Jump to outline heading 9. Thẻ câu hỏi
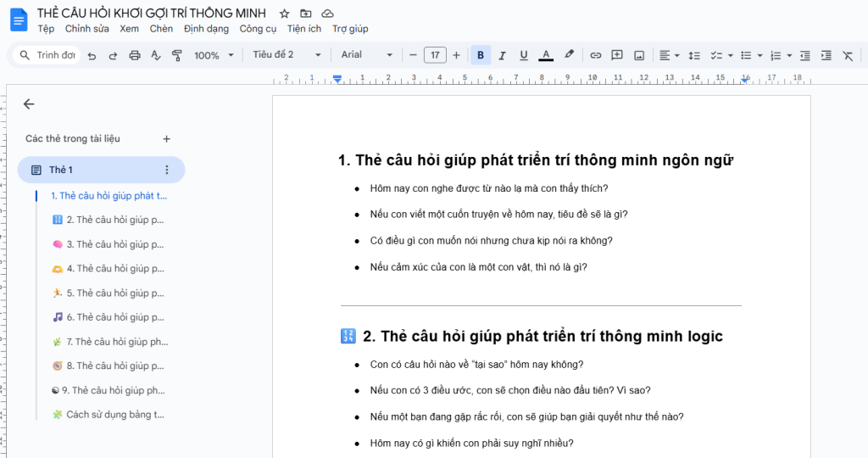 pyautogui.click(x=108, y=390)
